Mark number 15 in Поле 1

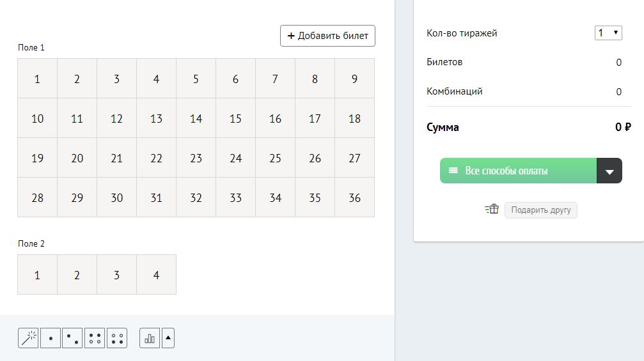235,118
